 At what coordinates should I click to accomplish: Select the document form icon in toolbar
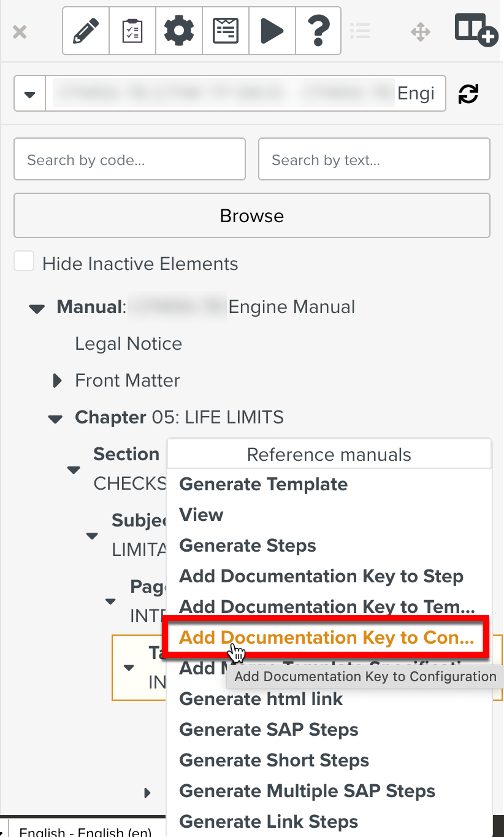[225, 31]
